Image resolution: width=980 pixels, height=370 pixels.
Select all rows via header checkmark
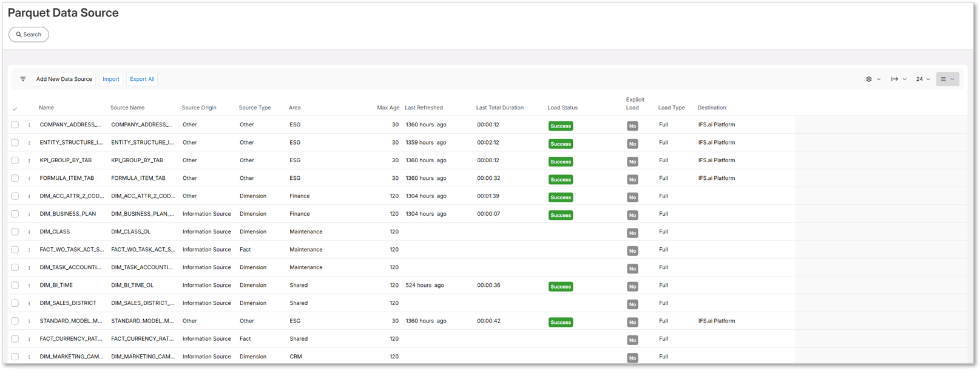pyautogui.click(x=15, y=109)
